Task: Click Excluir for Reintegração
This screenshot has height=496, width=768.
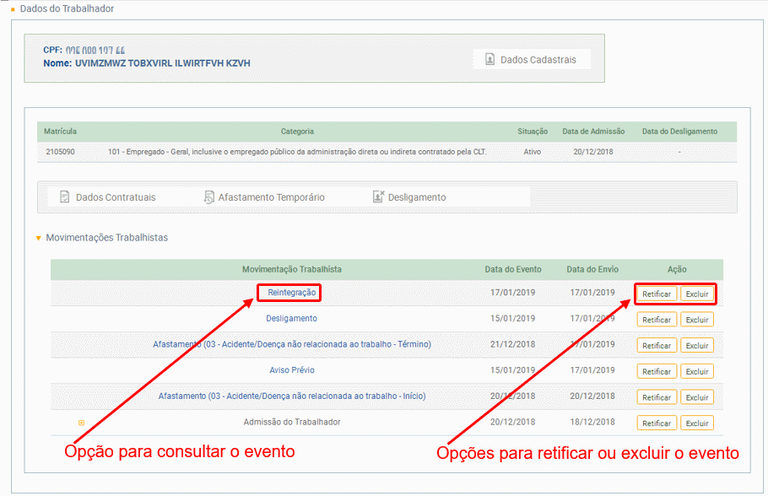Action: pos(697,294)
